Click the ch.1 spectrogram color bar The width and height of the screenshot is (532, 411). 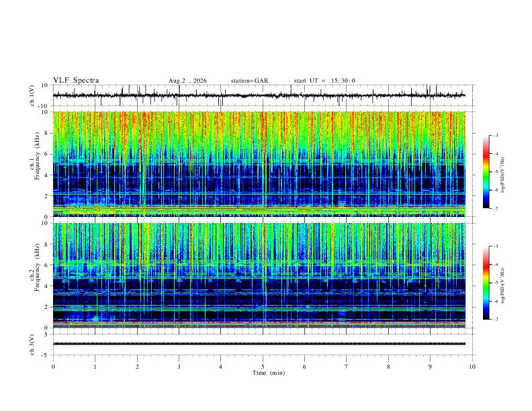click(486, 172)
